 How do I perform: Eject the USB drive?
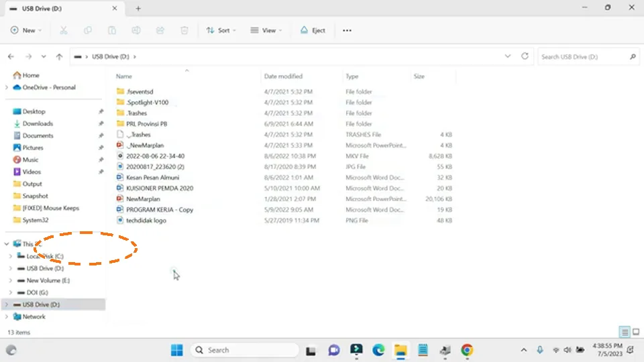pos(313,30)
